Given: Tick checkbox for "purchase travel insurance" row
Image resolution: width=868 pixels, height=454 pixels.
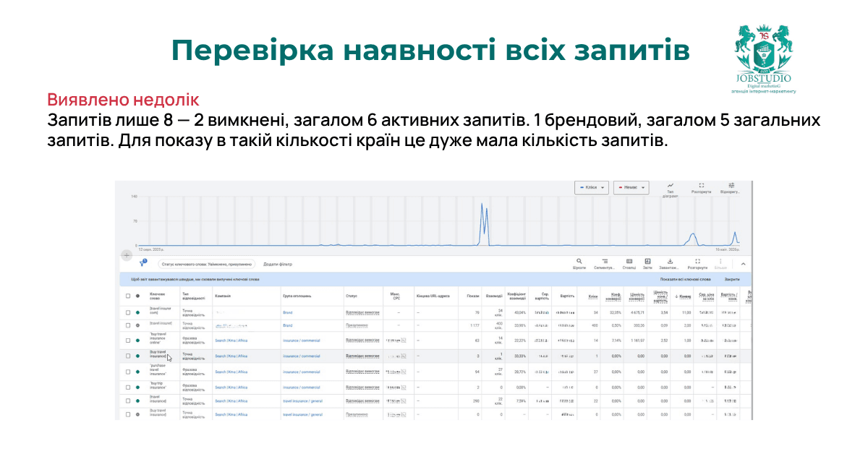Looking at the screenshot, I should pyautogui.click(x=128, y=372).
